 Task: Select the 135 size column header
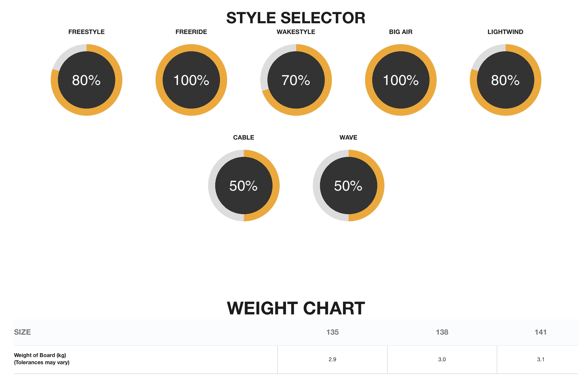click(333, 332)
